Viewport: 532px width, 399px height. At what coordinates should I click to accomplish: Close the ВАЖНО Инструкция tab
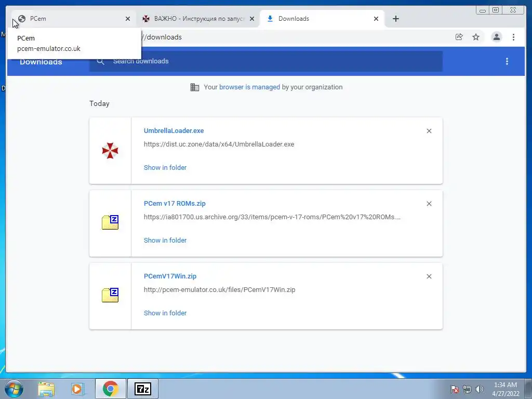pos(252,19)
